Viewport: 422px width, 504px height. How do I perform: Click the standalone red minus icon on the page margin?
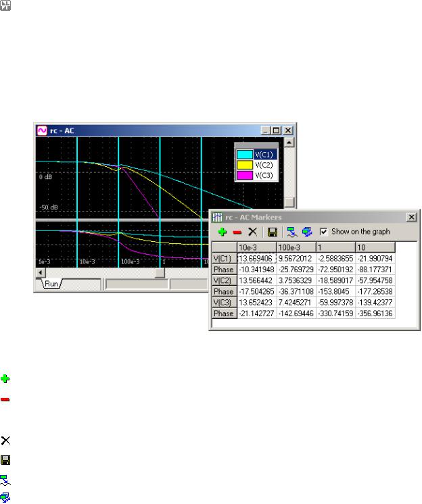(5, 399)
